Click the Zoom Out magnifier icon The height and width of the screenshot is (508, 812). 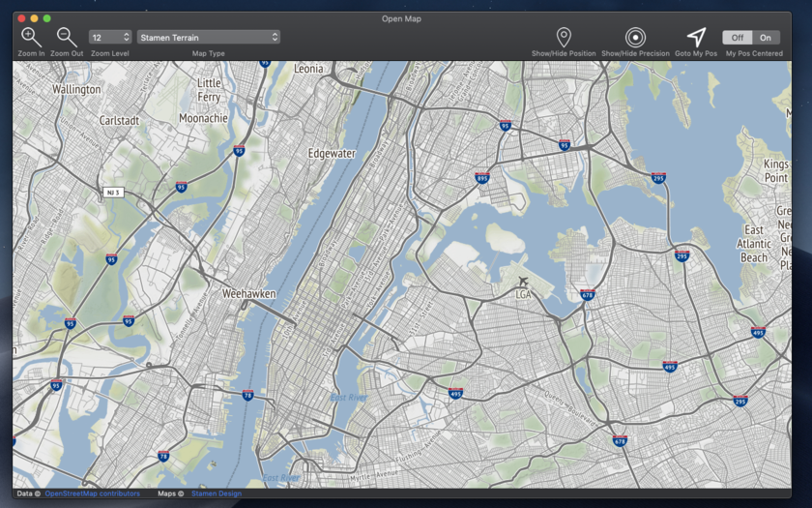(x=67, y=38)
